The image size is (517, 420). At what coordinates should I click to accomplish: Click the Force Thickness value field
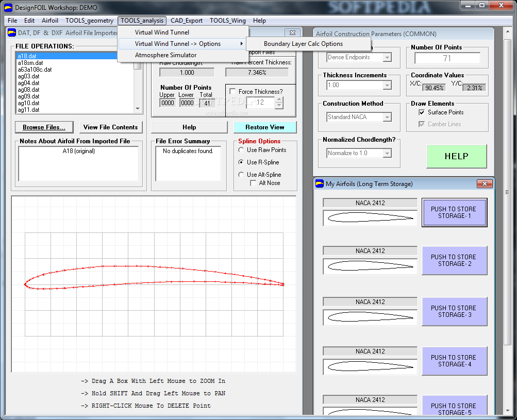(x=260, y=103)
